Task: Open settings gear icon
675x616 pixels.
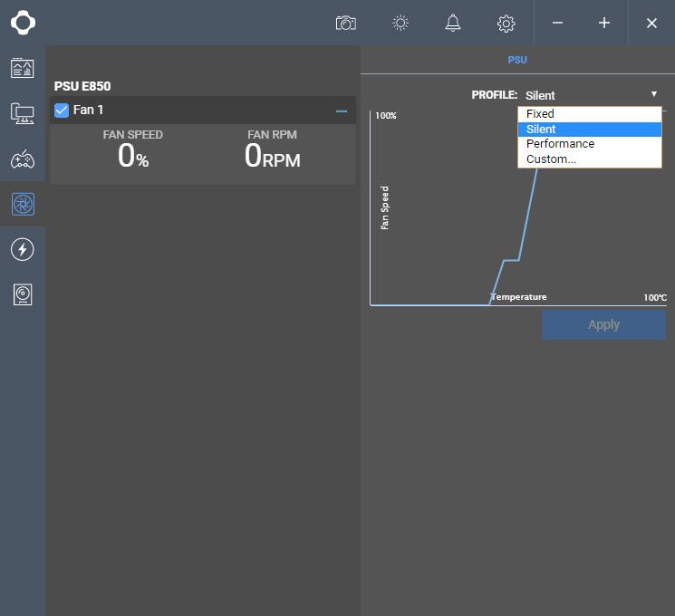Action: point(506,24)
